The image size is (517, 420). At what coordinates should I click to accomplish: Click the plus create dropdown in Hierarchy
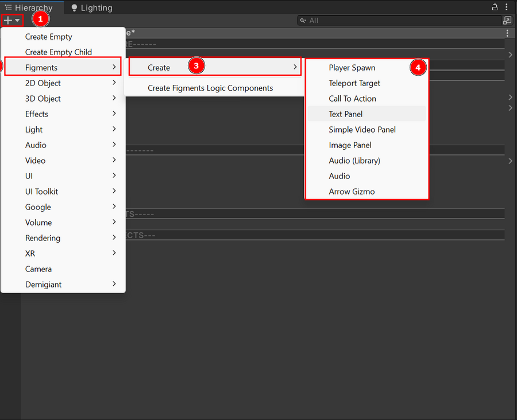pyautogui.click(x=12, y=21)
